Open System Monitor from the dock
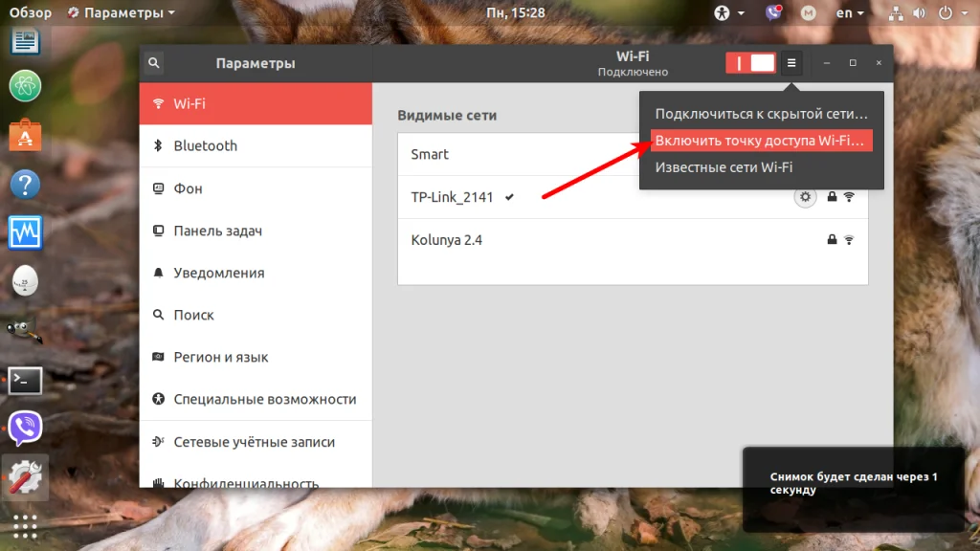 pos(25,232)
